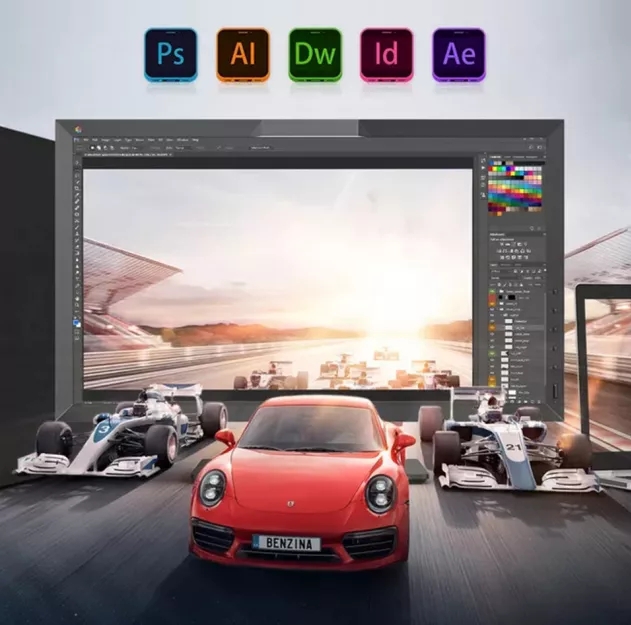The image size is (631, 625).
Task: Open the blend mode Normal dropdown
Action: (504, 278)
